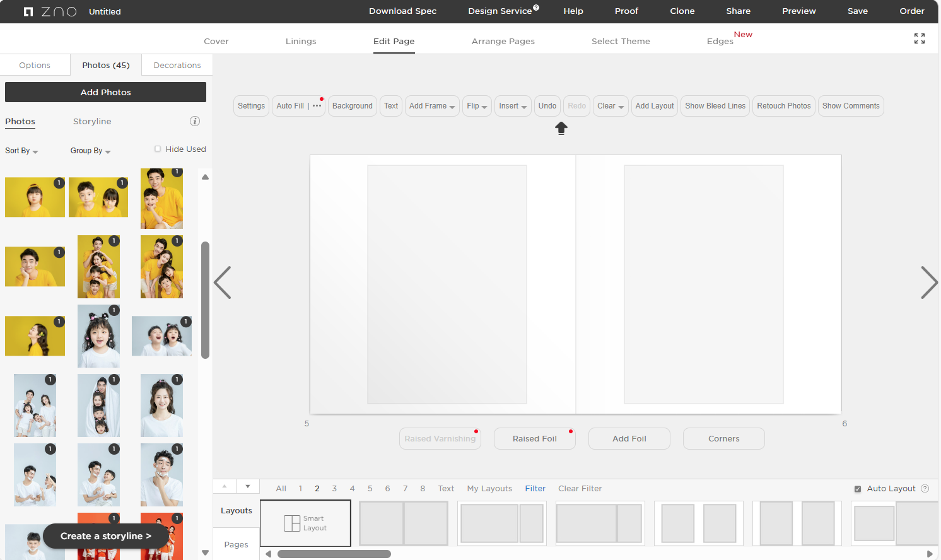Click the Storyline info icon

click(195, 121)
